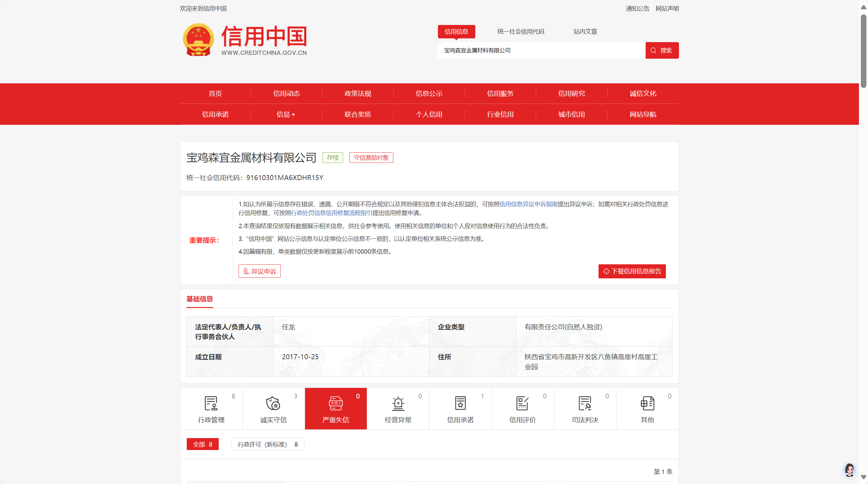Click the WWW.CREDITCHINA.GOV.CN text

click(264, 52)
